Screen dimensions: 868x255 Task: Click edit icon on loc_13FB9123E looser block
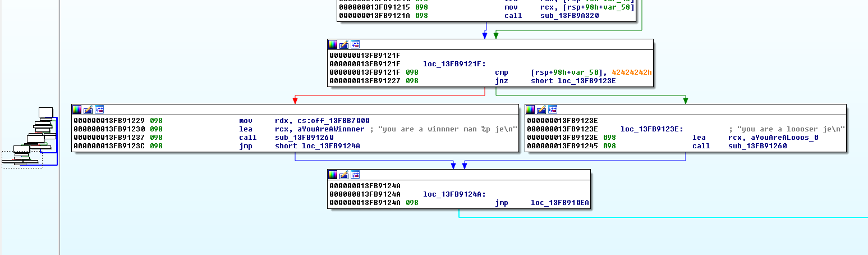click(541, 110)
